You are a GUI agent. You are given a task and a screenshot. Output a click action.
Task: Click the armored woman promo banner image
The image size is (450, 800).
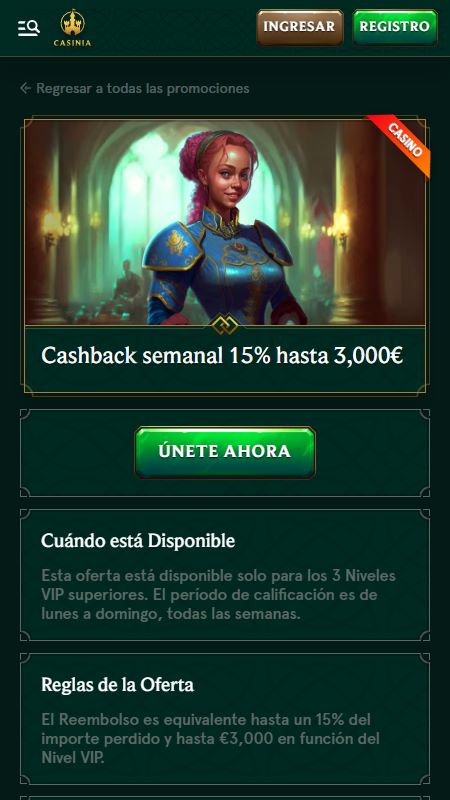(225, 222)
